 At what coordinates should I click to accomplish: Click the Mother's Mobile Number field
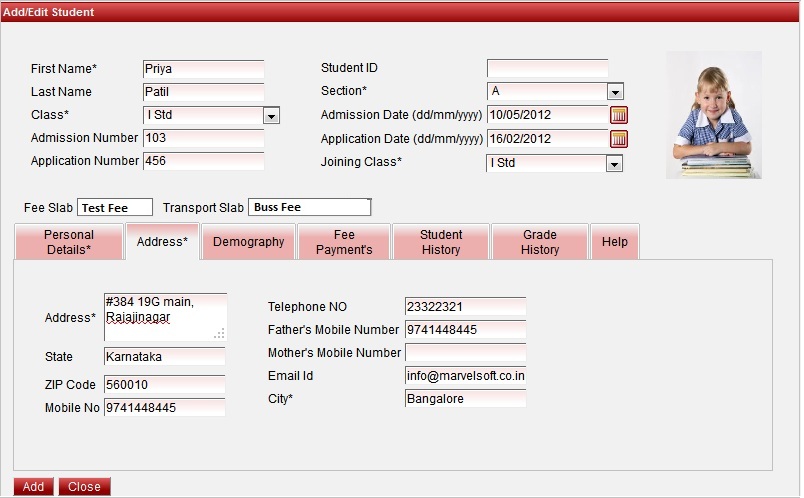[465, 353]
